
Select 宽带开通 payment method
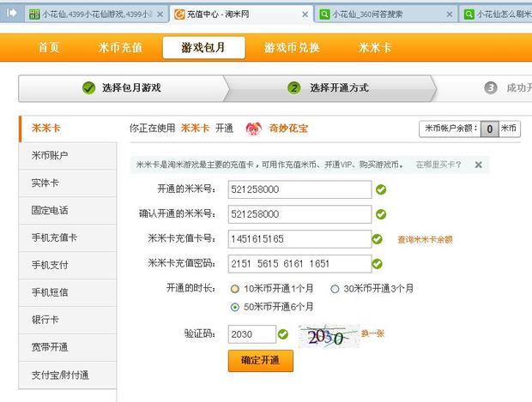point(68,347)
